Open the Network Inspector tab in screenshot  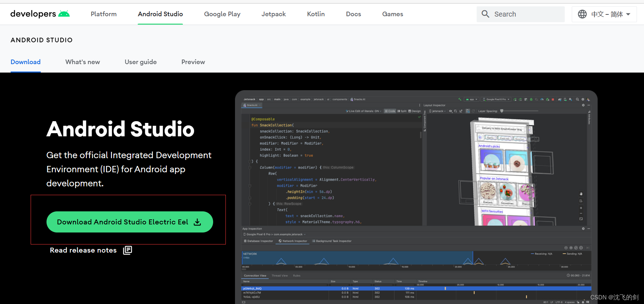[x=293, y=241]
